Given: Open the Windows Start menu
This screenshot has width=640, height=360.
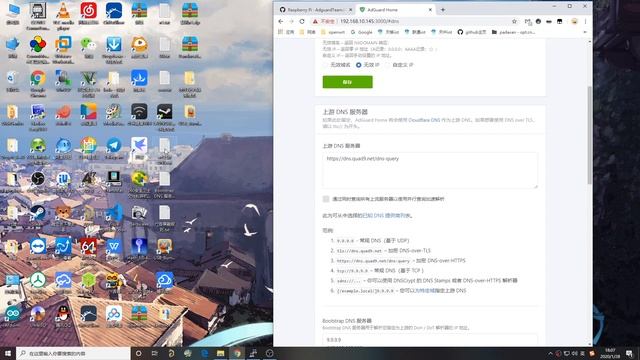Looking at the screenshot, I should tap(8, 353).
